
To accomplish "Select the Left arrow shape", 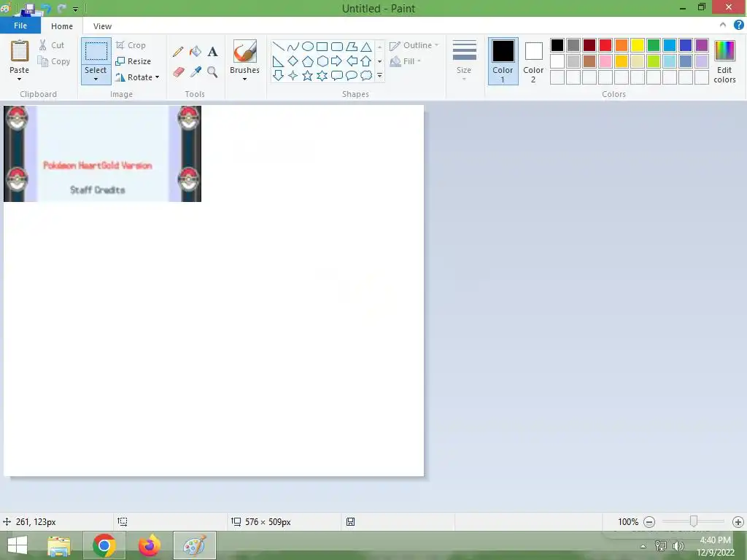I will point(352,61).
